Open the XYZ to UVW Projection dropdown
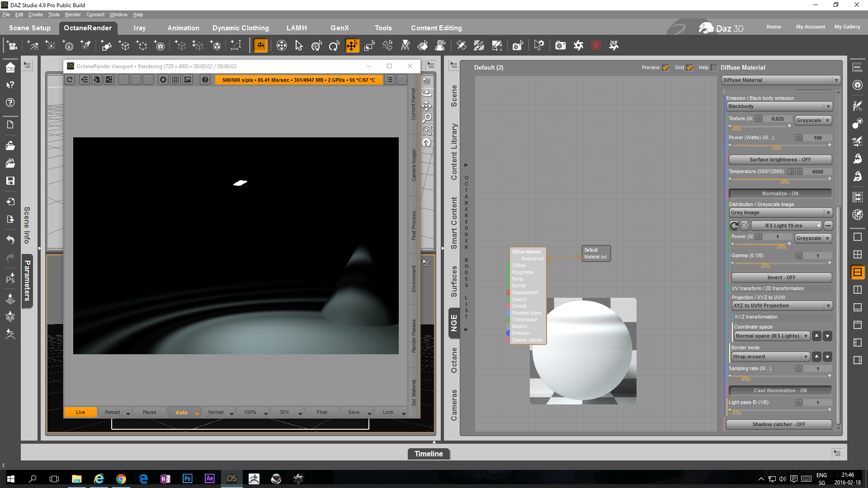Image resolution: width=868 pixels, height=488 pixels. [x=782, y=306]
